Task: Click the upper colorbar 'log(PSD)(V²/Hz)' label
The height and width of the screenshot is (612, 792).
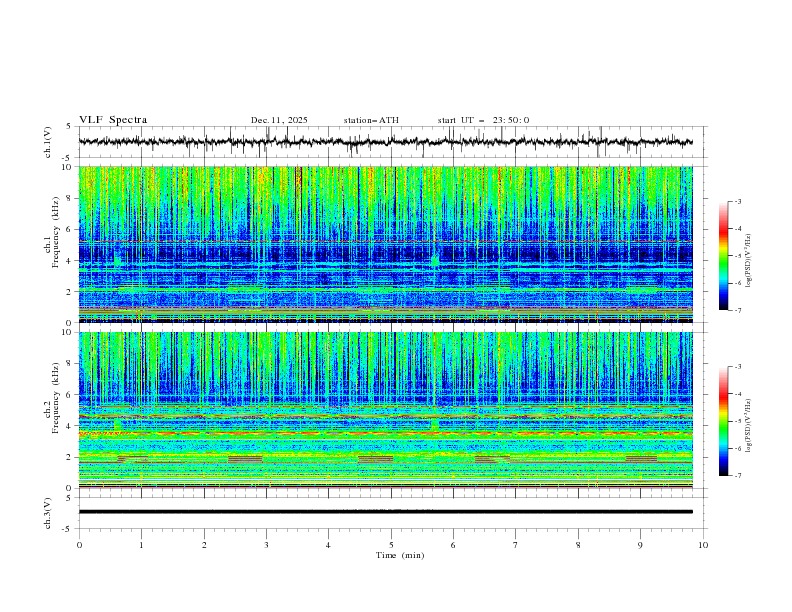Action: coord(749,261)
